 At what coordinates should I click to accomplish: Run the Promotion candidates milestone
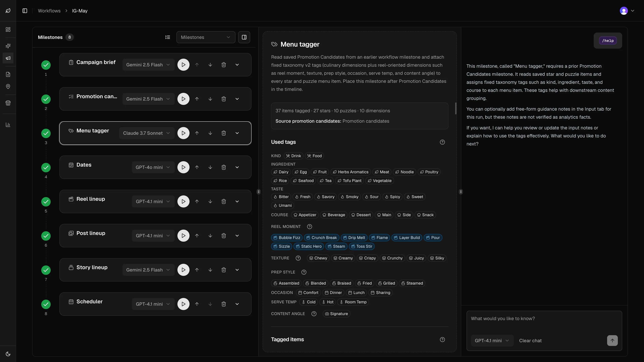183,99
